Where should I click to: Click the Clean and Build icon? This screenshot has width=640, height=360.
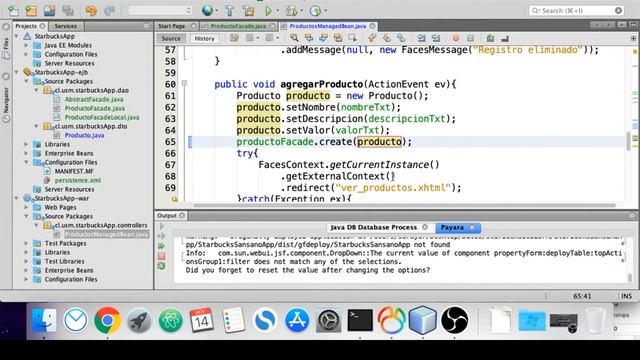click(x=248, y=11)
